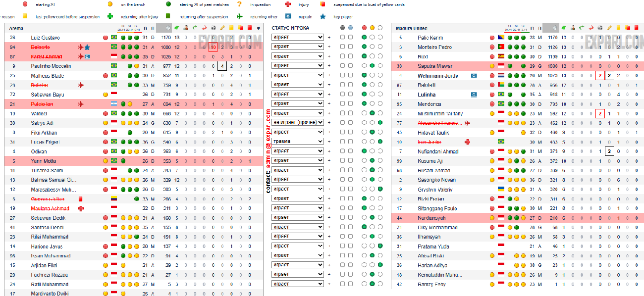Image resolution: width=644 pixels, height=296 pixels.
Task: Select the middle lineup radio in the fourth status row
Action: point(372,66)
